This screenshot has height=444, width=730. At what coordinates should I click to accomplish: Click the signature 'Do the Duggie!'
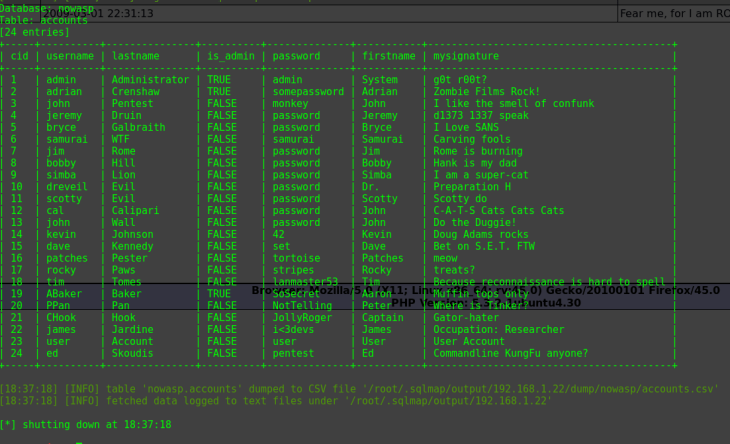pyautogui.click(x=475, y=222)
